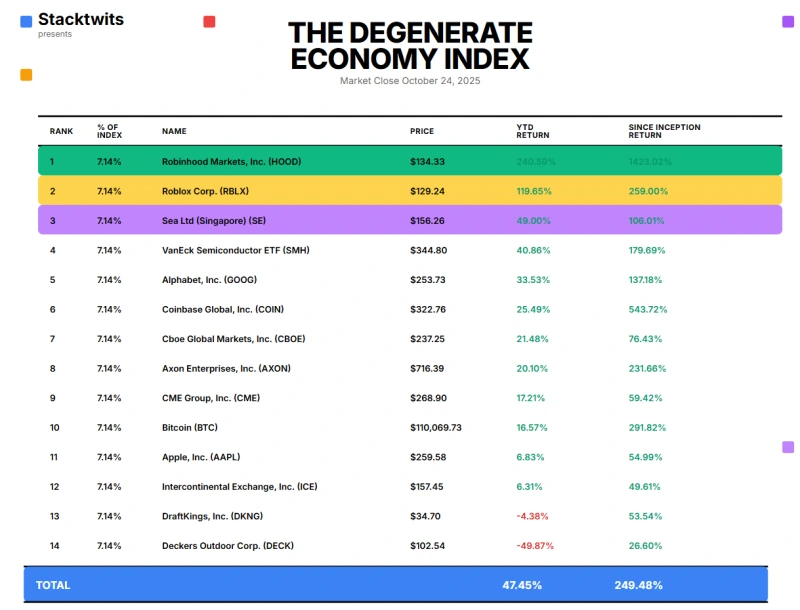Click the TOTAL label in blue bar

coord(53,586)
